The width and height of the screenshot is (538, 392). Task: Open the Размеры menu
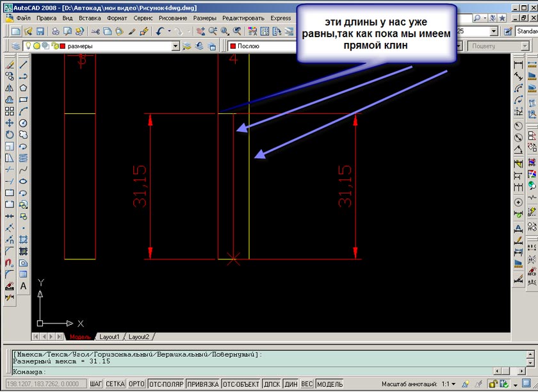pos(205,19)
